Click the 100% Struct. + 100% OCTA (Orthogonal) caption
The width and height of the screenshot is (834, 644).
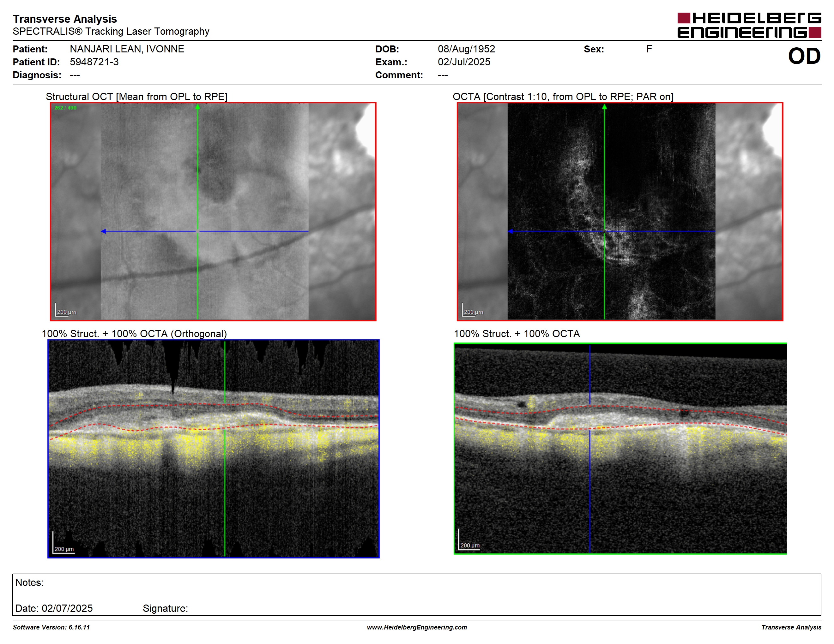coord(134,334)
